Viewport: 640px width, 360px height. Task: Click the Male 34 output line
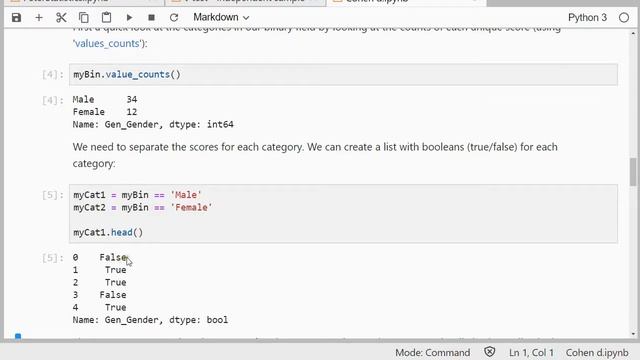tap(105, 100)
